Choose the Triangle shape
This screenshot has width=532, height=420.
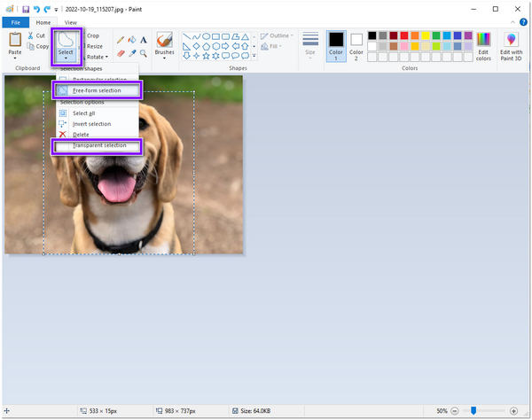tap(245, 36)
